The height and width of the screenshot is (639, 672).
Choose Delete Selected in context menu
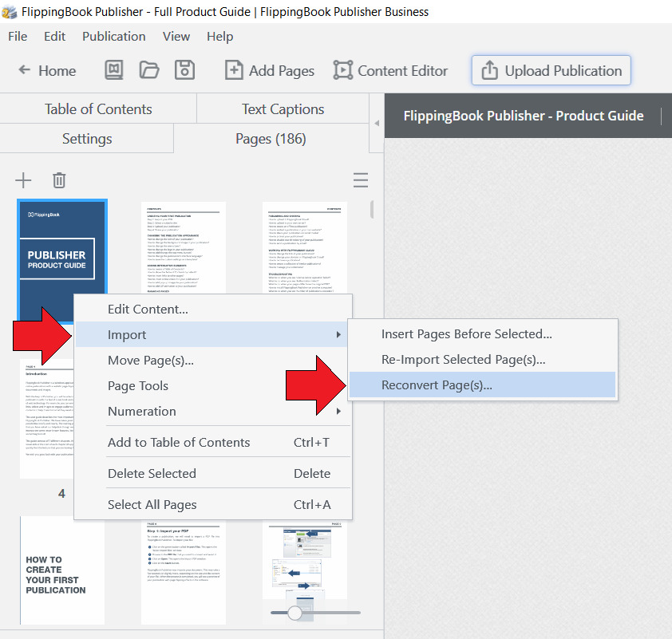(213, 473)
